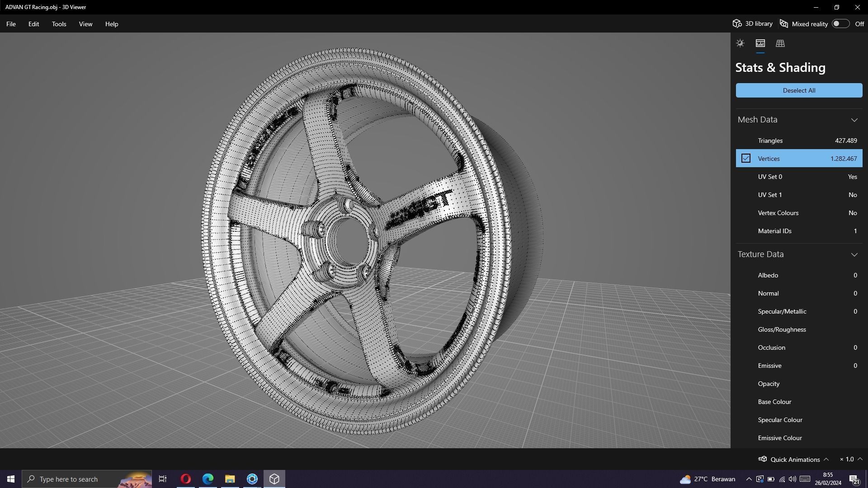868x488 pixels.
Task: Open Task View on the taskbar
Action: pyautogui.click(x=163, y=479)
